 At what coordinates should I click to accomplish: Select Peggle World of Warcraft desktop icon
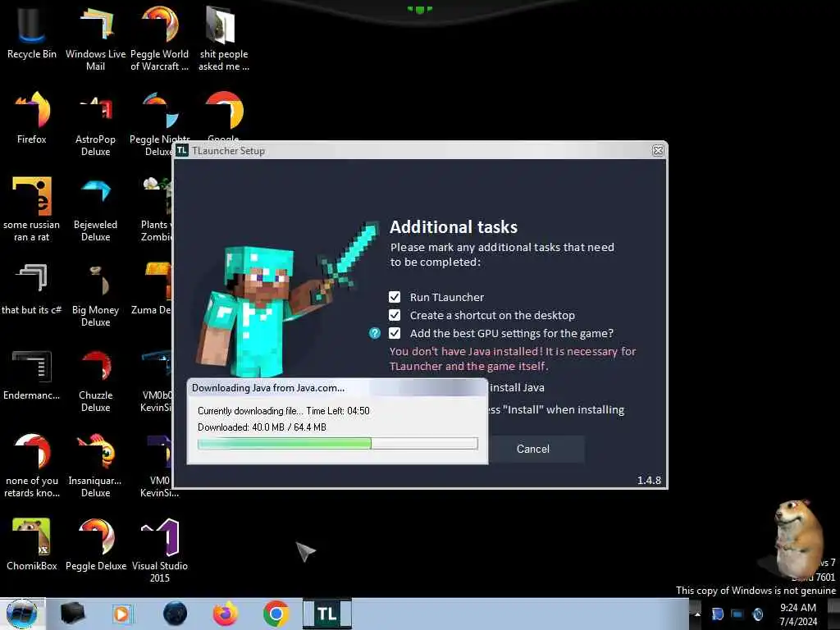click(x=160, y=38)
